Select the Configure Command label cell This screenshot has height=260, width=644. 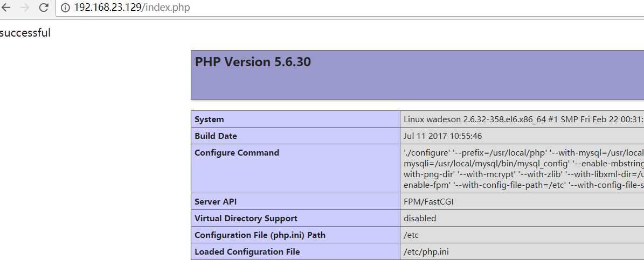click(x=237, y=153)
